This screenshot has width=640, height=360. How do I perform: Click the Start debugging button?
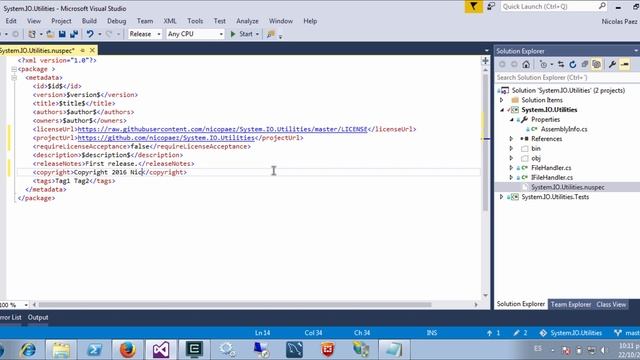tap(242, 34)
